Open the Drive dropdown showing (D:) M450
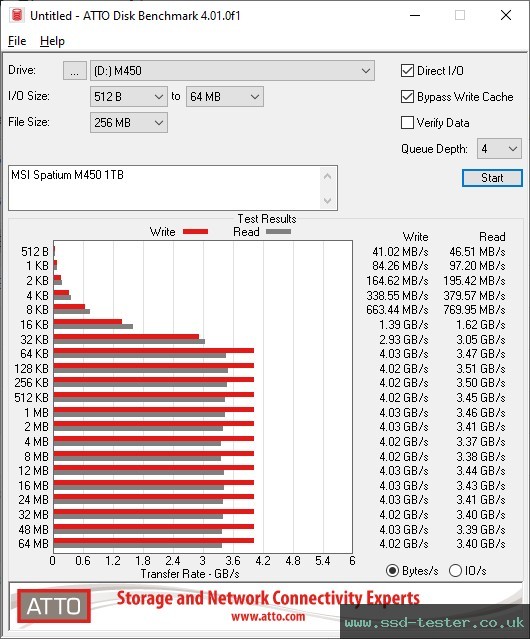The width and height of the screenshot is (530, 639). (232, 71)
